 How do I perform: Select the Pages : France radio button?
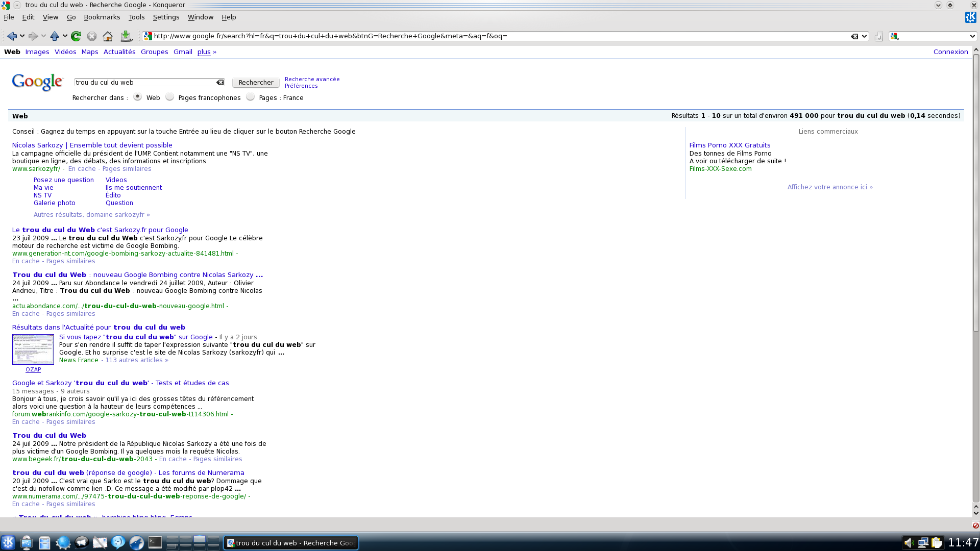[x=250, y=97]
